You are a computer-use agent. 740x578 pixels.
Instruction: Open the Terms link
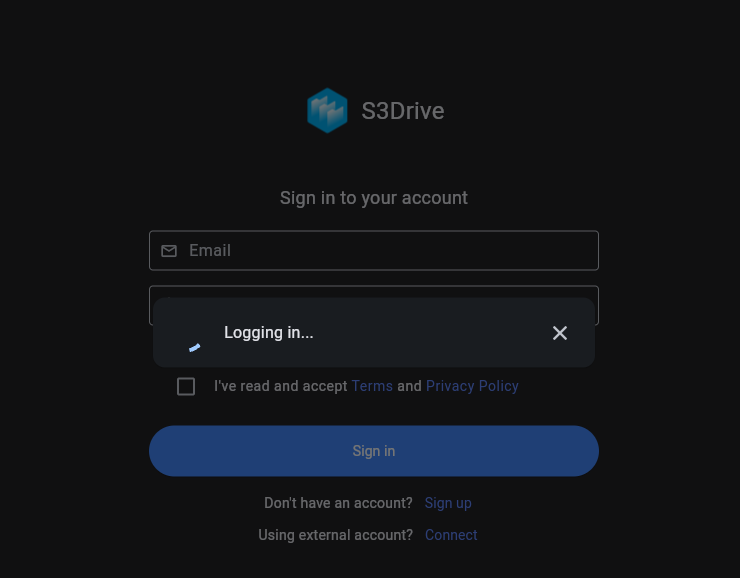[x=372, y=386]
